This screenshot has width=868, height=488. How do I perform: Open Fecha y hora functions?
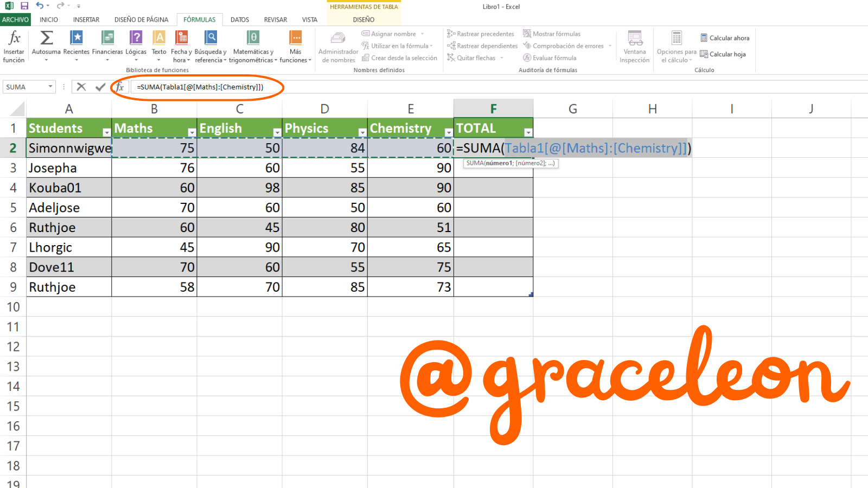pyautogui.click(x=181, y=47)
